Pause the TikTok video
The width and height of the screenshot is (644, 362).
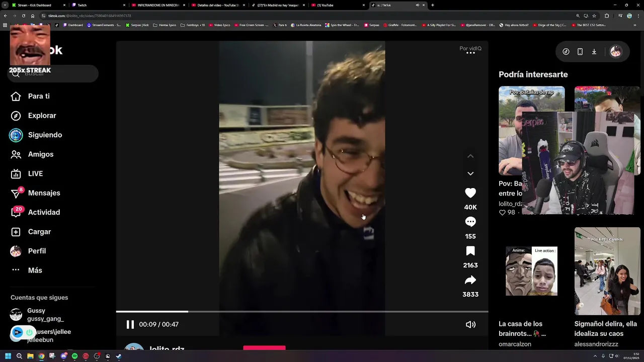(x=130, y=324)
